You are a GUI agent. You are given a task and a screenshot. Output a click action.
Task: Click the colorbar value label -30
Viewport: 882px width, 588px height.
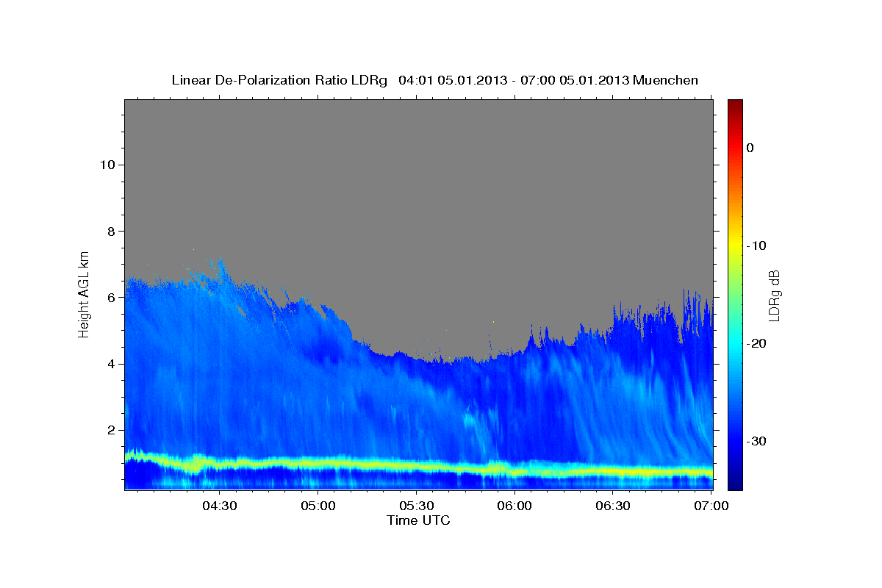[756, 441]
